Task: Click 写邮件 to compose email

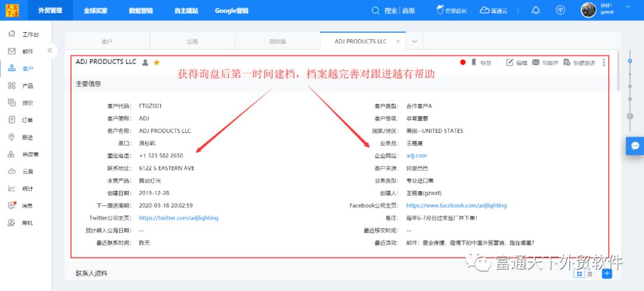Action: point(545,63)
